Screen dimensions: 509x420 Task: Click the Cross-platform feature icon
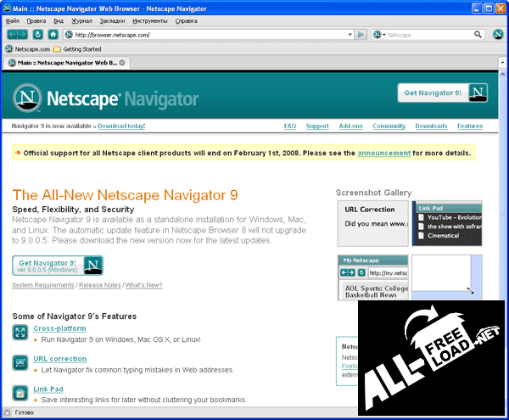pyautogui.click(x=20, y=333)
